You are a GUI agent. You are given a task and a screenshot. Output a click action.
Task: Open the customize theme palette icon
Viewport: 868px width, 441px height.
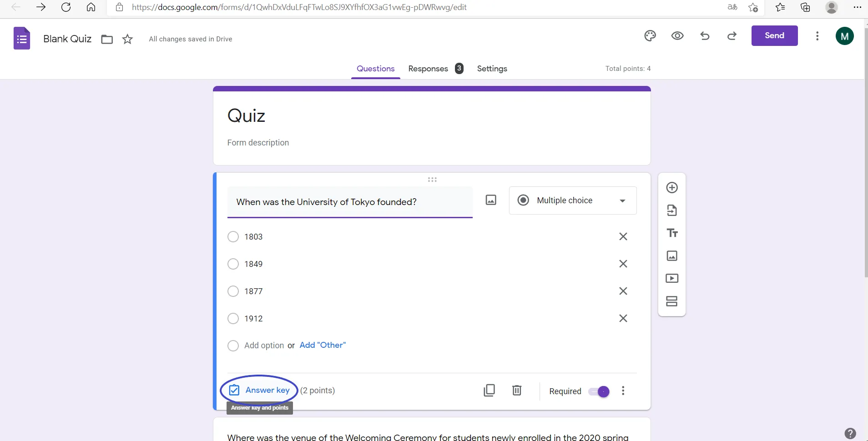[650, 36]
